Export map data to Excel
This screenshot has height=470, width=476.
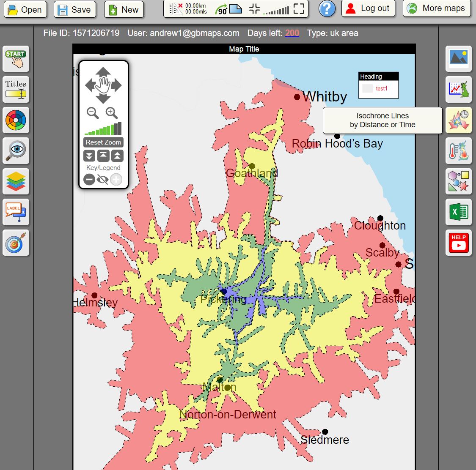click(x=459, y=212)
